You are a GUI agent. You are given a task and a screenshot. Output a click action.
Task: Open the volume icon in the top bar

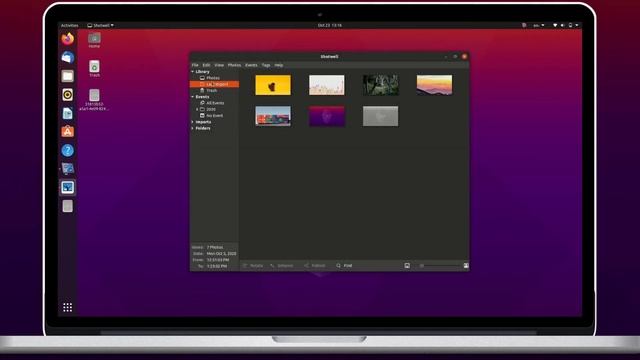562,25
